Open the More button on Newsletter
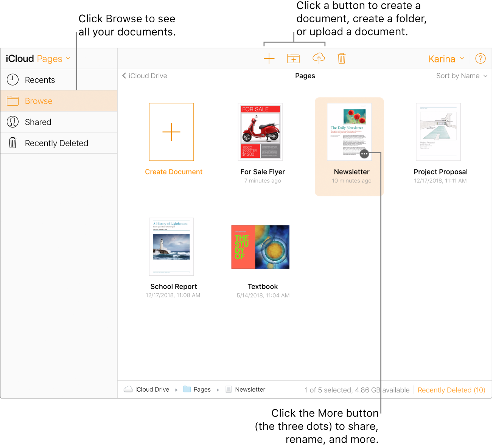 [364, 154]
